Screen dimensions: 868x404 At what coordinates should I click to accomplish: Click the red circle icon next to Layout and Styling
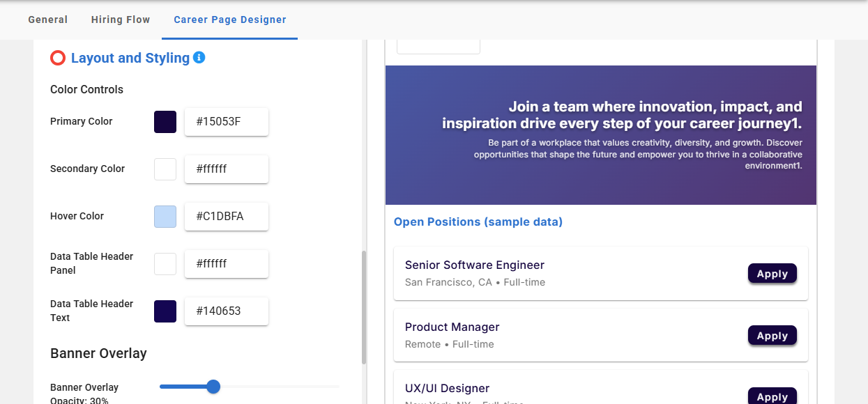[58, 58]
